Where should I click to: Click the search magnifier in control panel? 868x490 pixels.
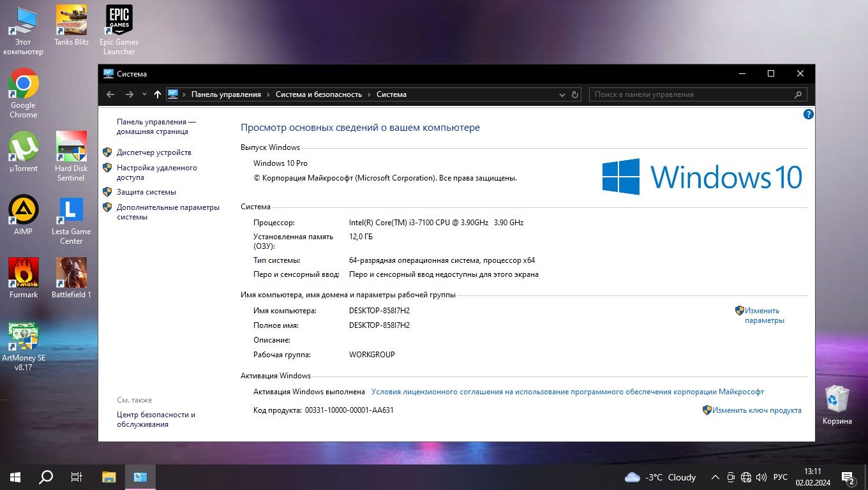[798, 94]
